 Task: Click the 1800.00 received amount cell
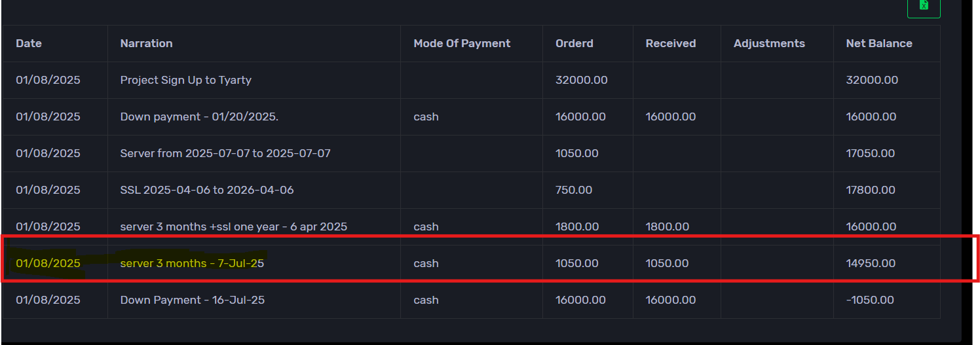[x=667, y=227]
